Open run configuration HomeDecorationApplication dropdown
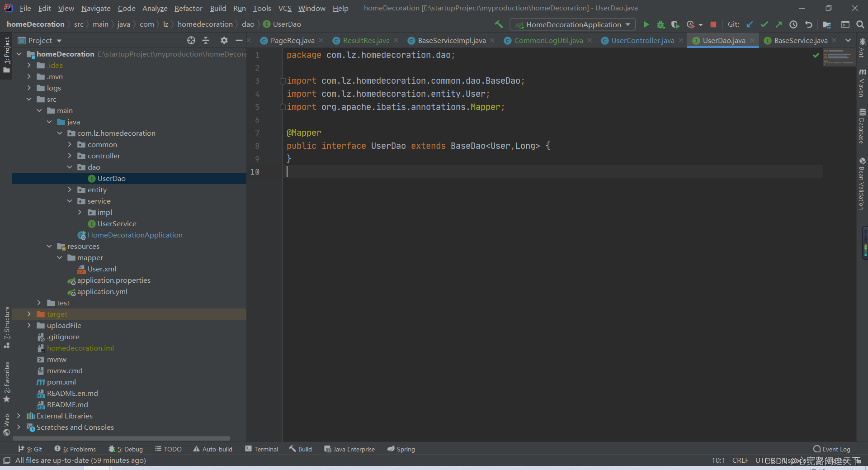 click(572, 24)
